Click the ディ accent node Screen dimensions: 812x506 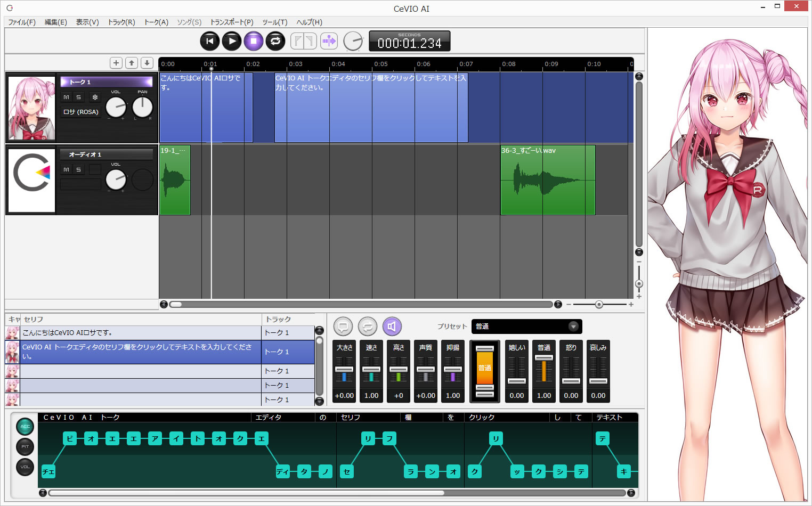283,471
